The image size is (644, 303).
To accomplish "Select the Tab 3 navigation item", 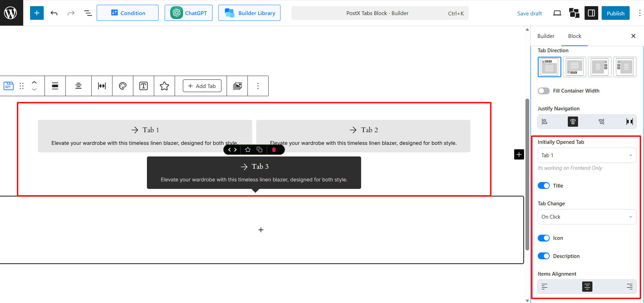I will click(x=254, y=173).
